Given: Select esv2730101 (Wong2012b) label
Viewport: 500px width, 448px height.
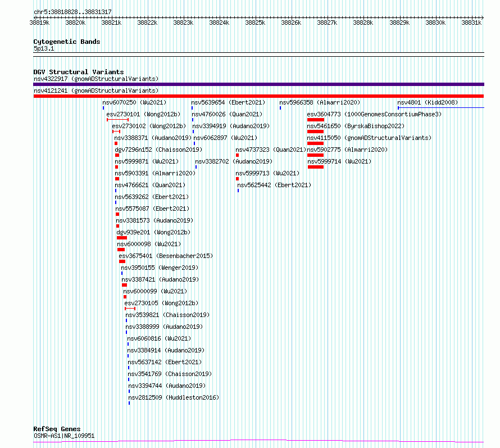Looking at the screenshot, I should (143, 114).
